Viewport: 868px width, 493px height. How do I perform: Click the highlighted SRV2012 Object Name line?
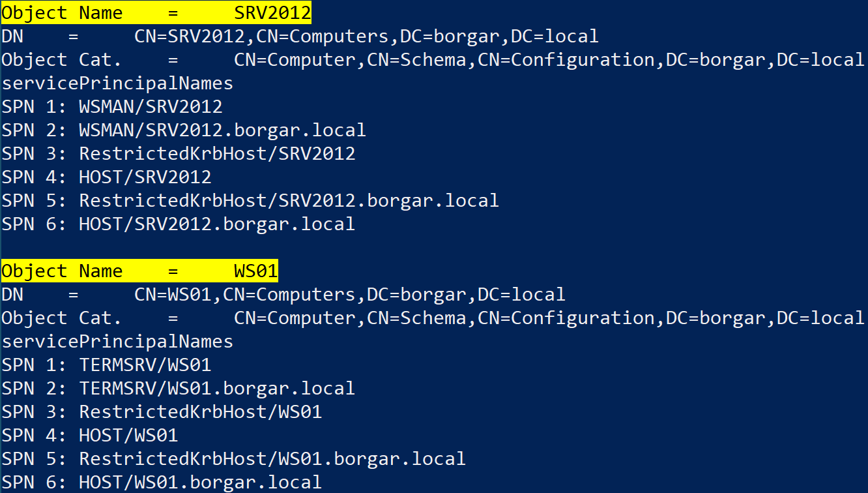156,12
